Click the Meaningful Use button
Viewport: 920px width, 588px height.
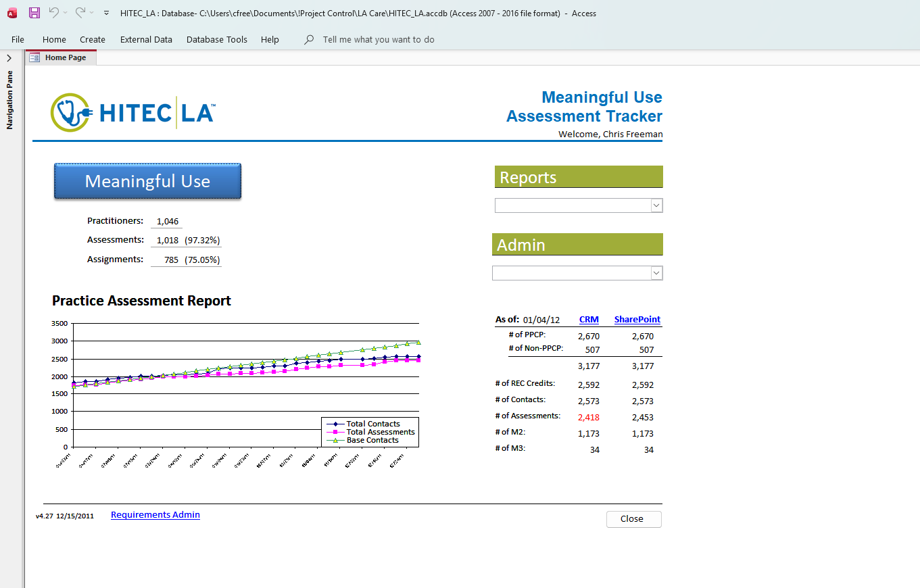coord(147,181)
